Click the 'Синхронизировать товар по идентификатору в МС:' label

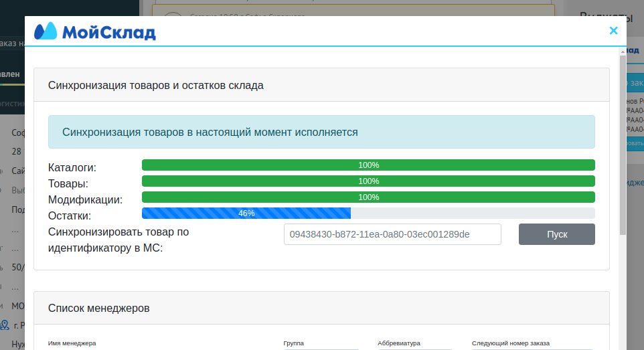click(x=118, y=240)
